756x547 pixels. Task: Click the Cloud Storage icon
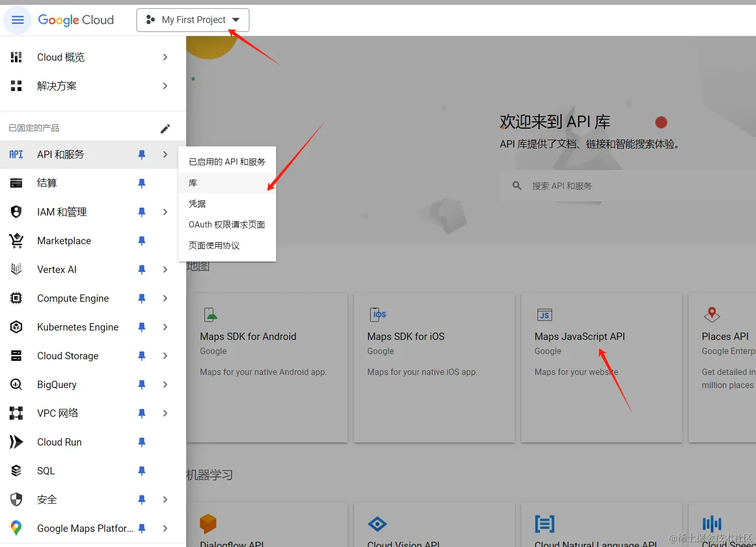pyautogui.click(x=16, y=356)
